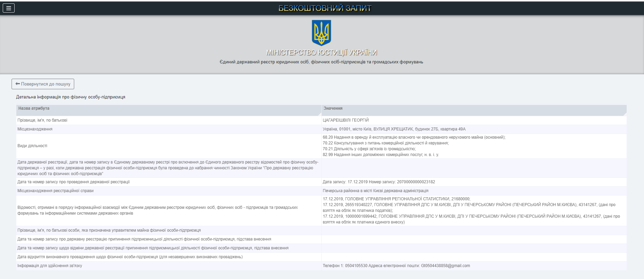This screenshot has width=644, height=279.
Task: Select the Назва атрибута column header
Action: click(34, 108)
